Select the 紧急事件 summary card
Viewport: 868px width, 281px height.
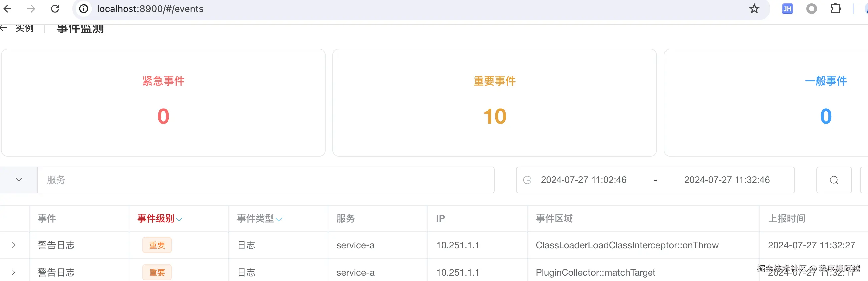163,103
